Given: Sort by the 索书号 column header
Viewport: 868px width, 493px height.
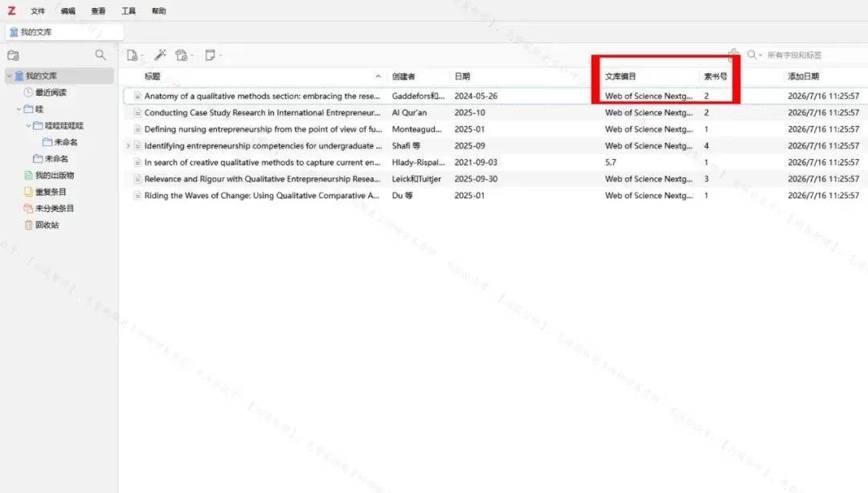Looking at the screenshot, I should (x=715, y=76).
